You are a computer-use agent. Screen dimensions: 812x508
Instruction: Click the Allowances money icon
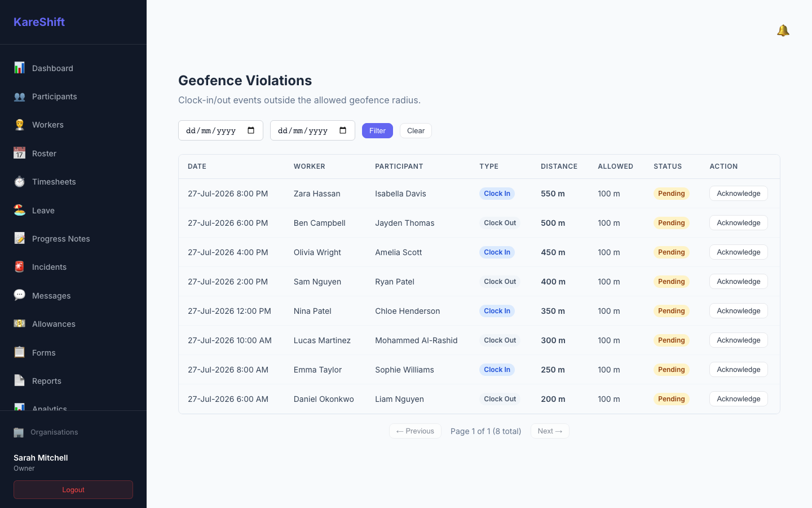point(19,324)
